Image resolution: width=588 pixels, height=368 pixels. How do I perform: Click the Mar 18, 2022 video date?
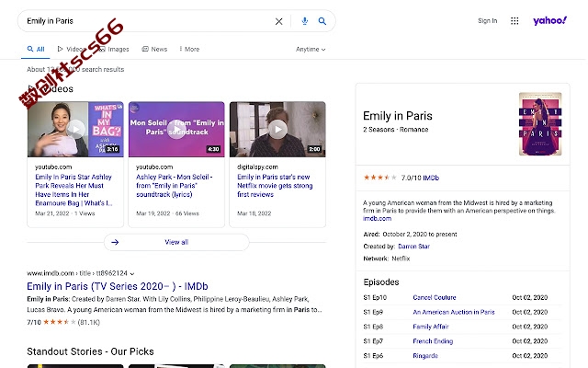coord(254,213)
